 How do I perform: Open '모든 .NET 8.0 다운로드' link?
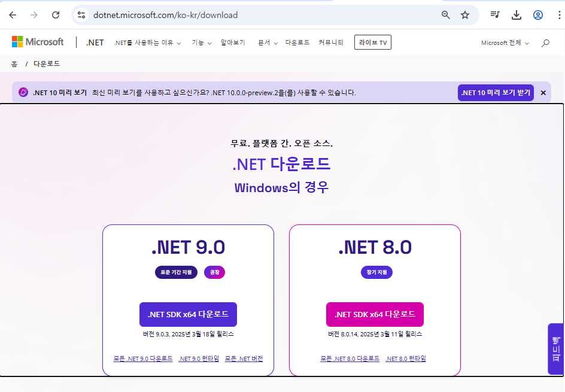tap(350, 358)
